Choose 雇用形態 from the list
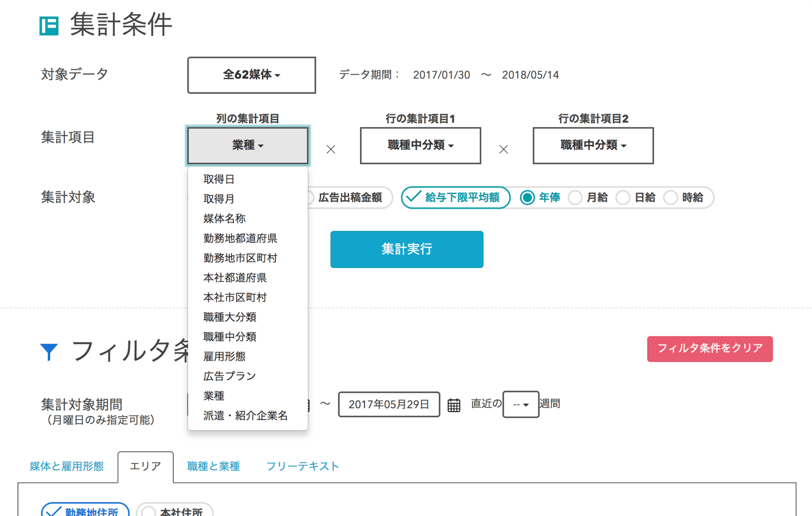This screenshot has width=812, height=516. (x=248, y=356)
